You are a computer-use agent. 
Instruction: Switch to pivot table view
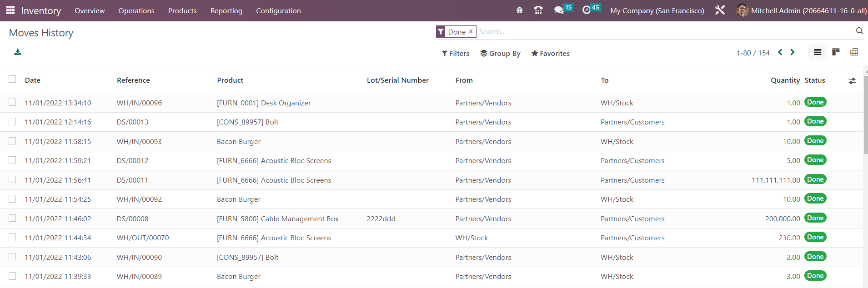point(854,52)
